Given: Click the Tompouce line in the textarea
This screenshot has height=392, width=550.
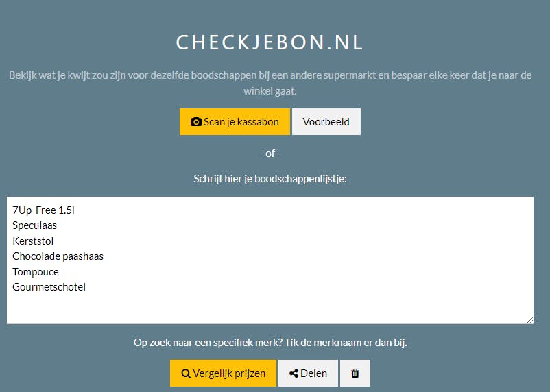Looking at the screenshot, I should (x=36, y=272).
